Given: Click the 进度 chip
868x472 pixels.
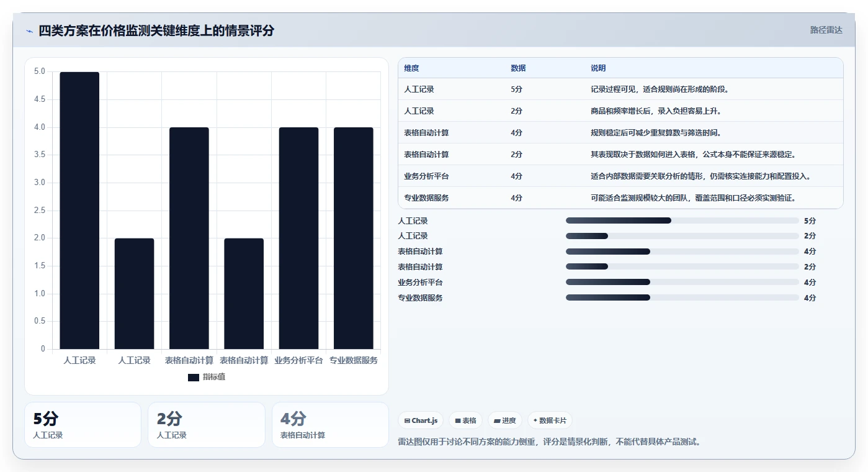Looking at the screenshot, I should point(505,420).
